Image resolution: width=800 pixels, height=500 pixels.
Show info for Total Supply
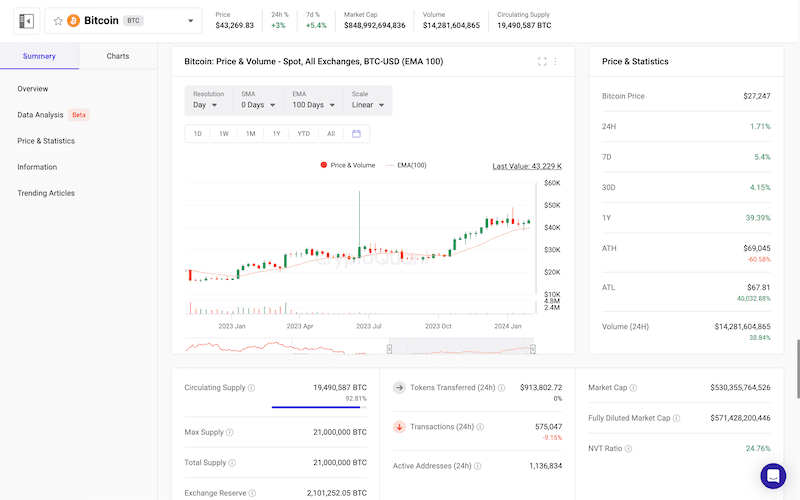pyautogui.click(x=232, y=463)
